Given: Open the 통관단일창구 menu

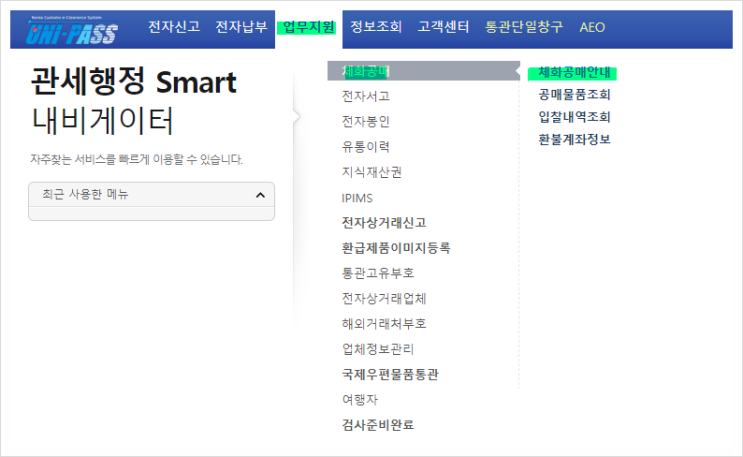Looking at the screenshot, I should click(524, 27).
